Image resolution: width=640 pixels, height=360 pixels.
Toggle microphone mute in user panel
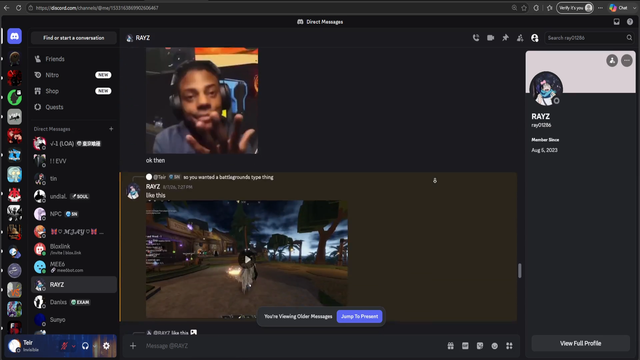click(x=64, y=346)
